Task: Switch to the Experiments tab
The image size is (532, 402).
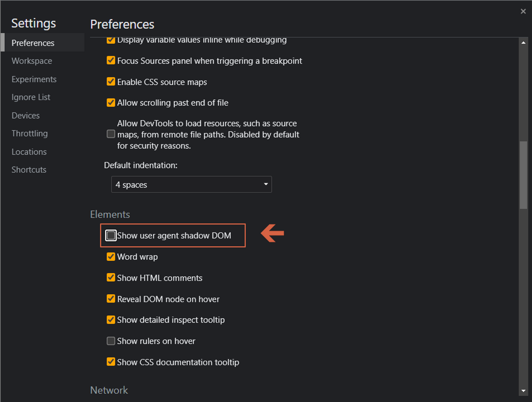Action: (x=34, y=79)
